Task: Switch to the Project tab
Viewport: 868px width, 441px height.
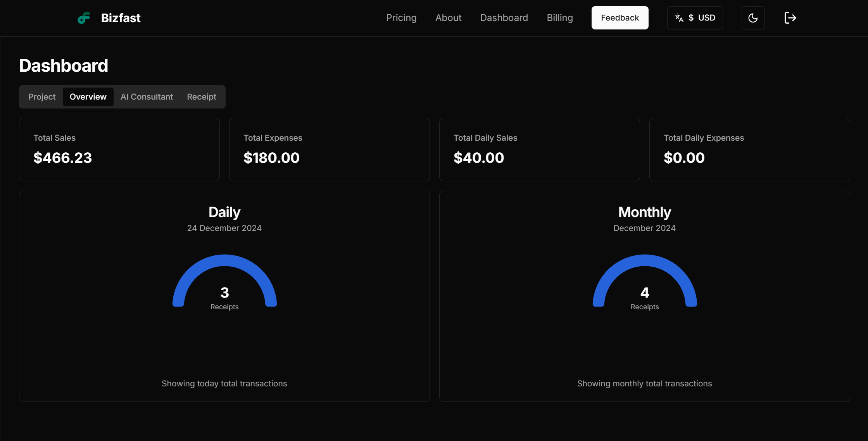Action: [x=42, y=97]
